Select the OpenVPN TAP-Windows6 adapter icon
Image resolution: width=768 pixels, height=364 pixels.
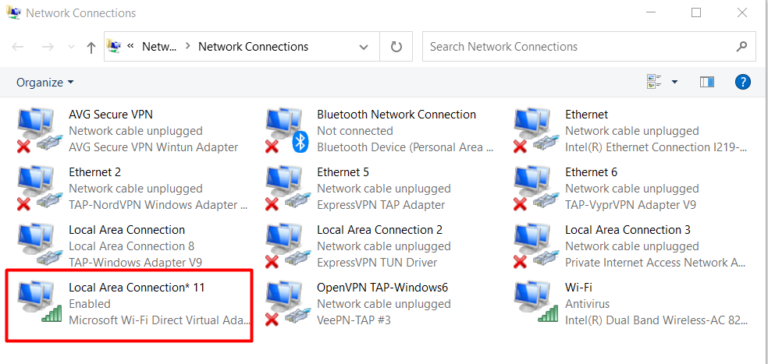click(288, 304)
